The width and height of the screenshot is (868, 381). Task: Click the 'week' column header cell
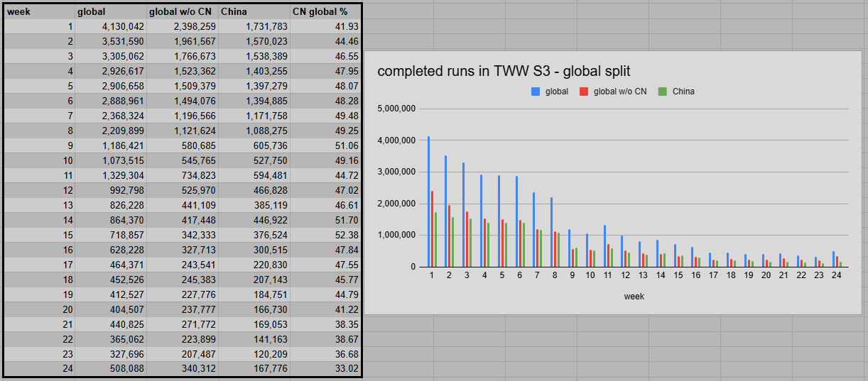point(39,11)
